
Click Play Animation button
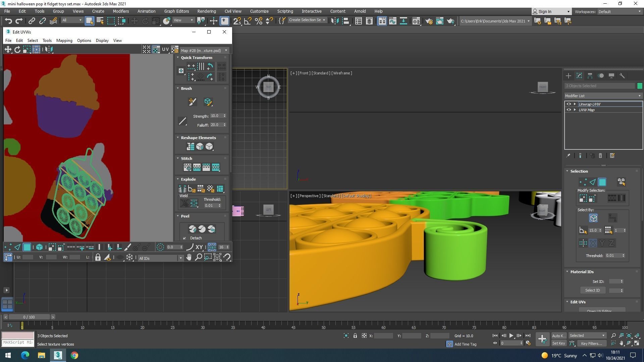[511, 336]
